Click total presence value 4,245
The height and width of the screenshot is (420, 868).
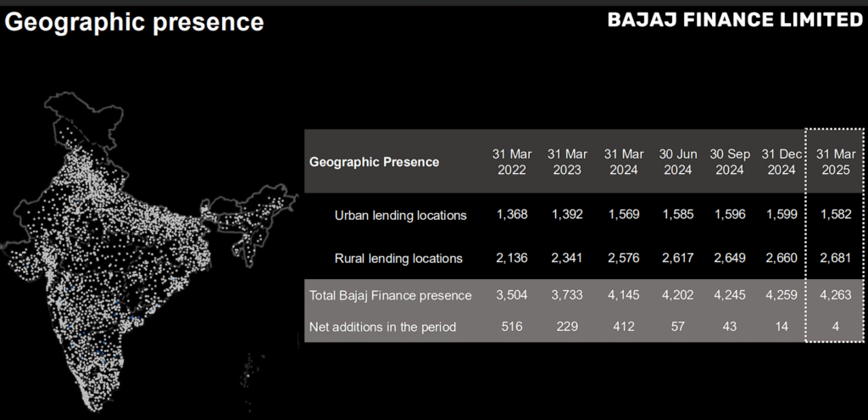coord(730,295)
